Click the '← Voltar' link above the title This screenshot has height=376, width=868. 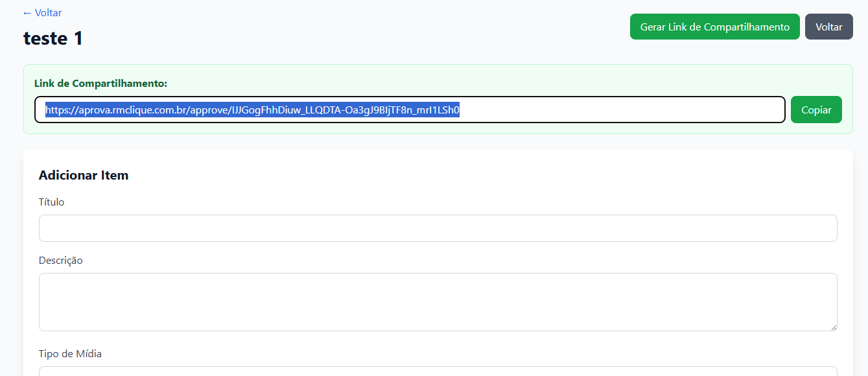point(43,13)
